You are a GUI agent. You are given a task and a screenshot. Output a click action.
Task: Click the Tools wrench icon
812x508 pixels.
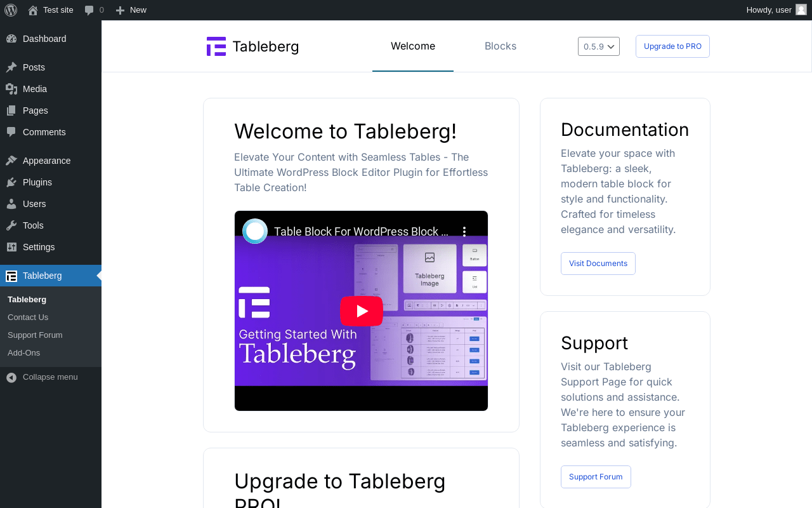(x=11, y=225)
